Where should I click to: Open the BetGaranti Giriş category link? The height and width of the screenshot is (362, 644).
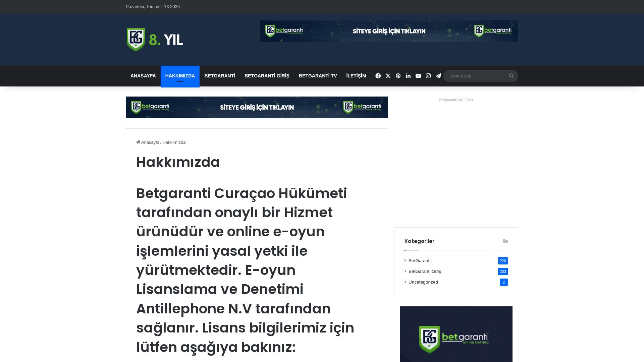coord(425,271)
